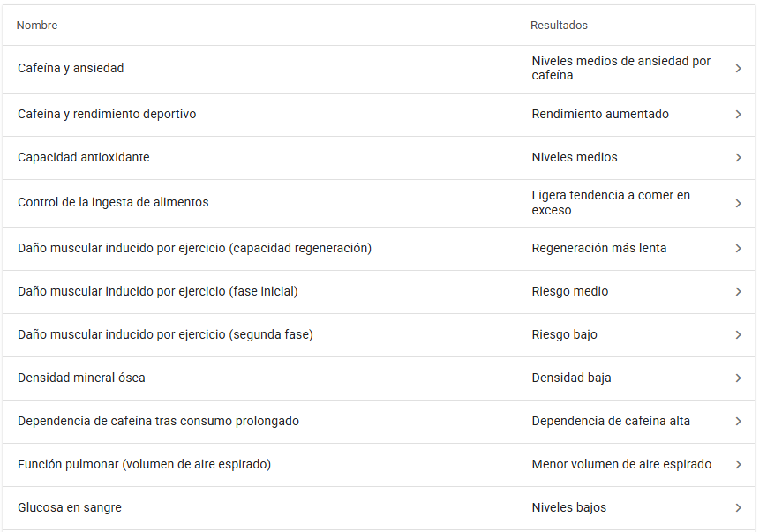
Task: Click arrow beside Regeneración más lenta
Action: pyautogui.click(x=738, y=249)
